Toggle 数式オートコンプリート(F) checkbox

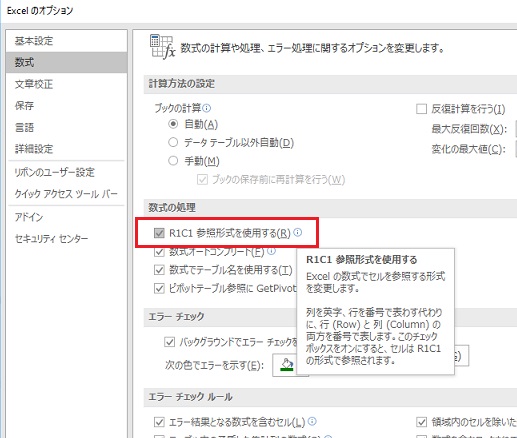(159, 252)
